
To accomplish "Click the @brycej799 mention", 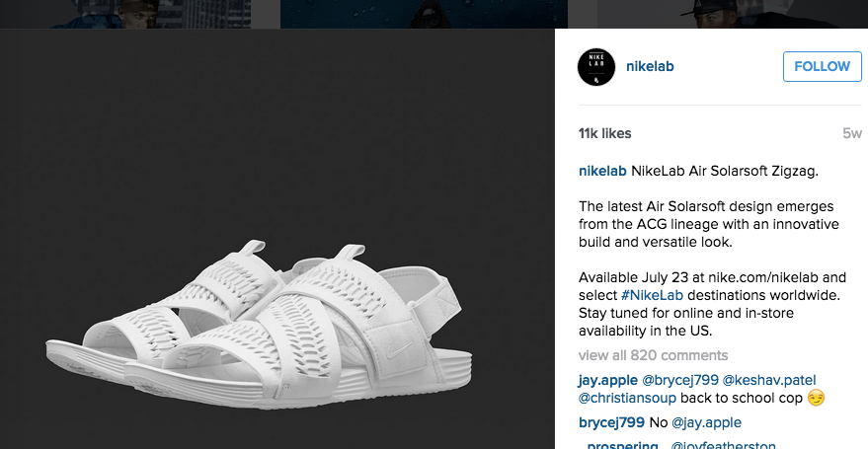I will pyautogui.click(x=680, y=381).
